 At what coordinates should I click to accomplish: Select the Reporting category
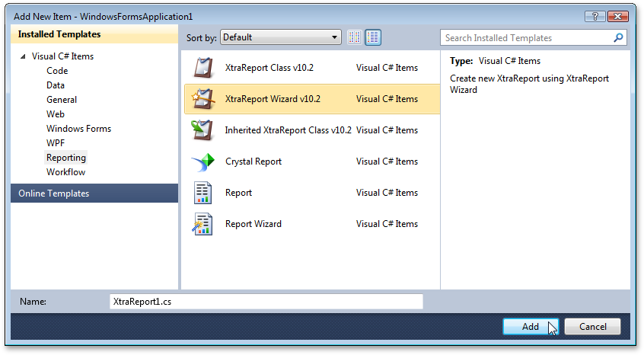click(x=66, y=158)
